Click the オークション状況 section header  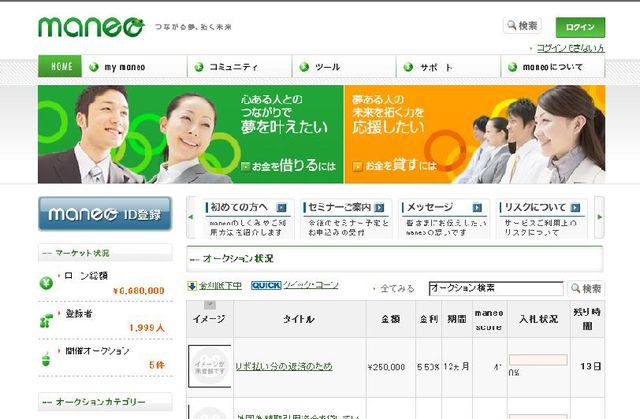point(395,259)
